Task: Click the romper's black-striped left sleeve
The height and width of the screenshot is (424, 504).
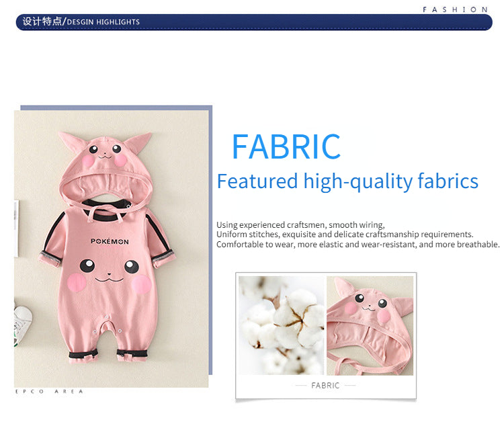Action: click(x=54, y=239)
